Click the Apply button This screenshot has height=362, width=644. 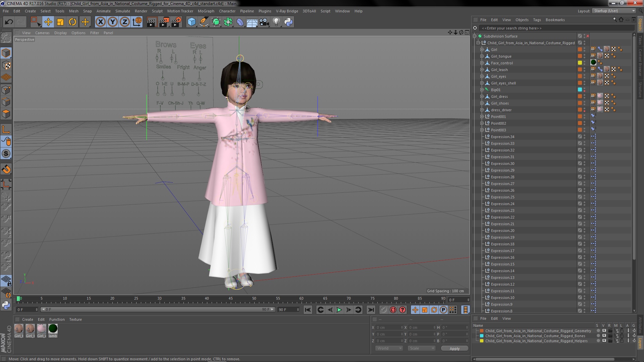point(454,349)
